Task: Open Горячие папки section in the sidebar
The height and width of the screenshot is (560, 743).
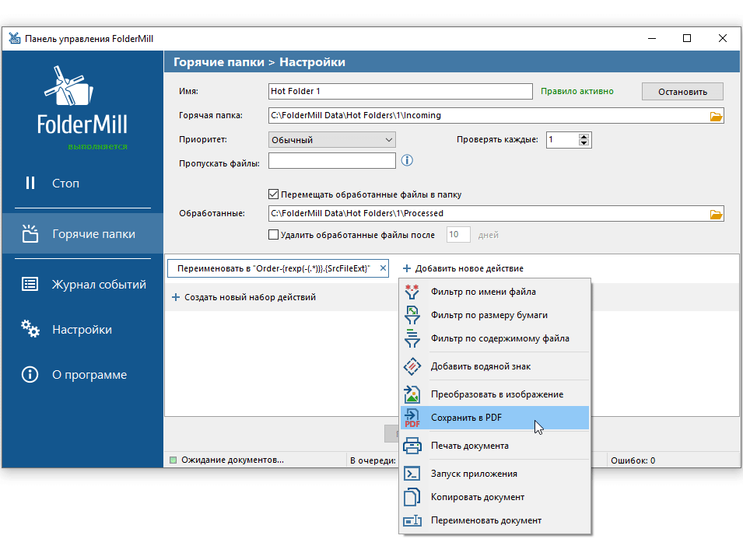Action: point(83,233)
